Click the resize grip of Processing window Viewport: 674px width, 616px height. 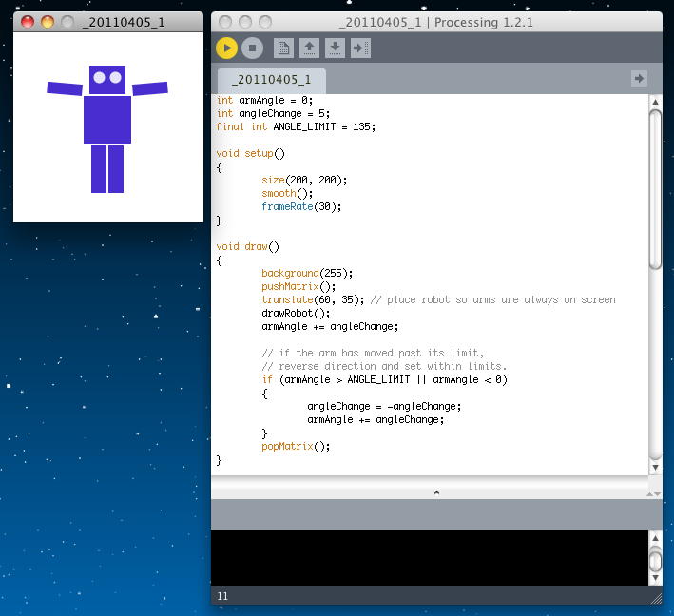655,599
